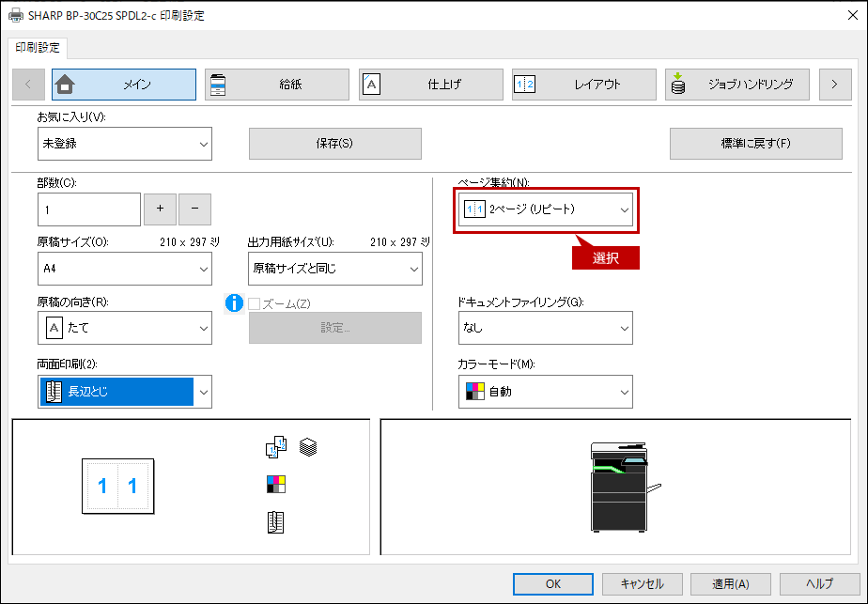Increase copies with the plus button
Screen dimensions: 868x604
pos(160,209)
